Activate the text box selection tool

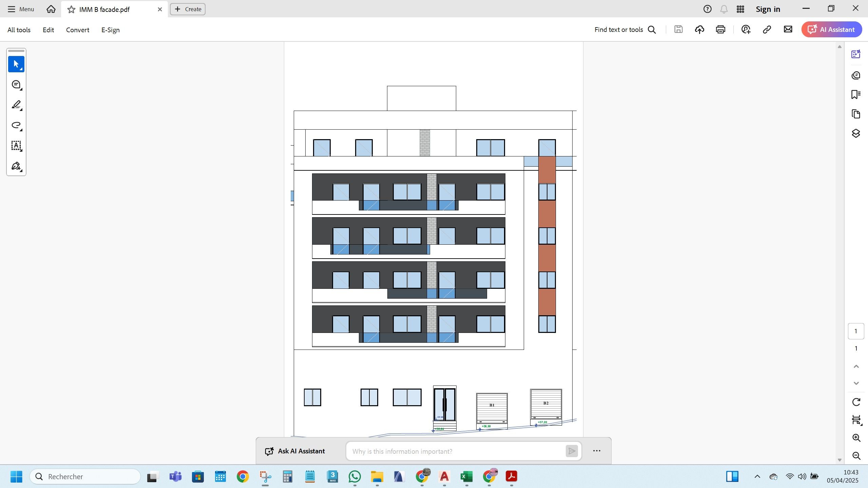click(16, 146)
